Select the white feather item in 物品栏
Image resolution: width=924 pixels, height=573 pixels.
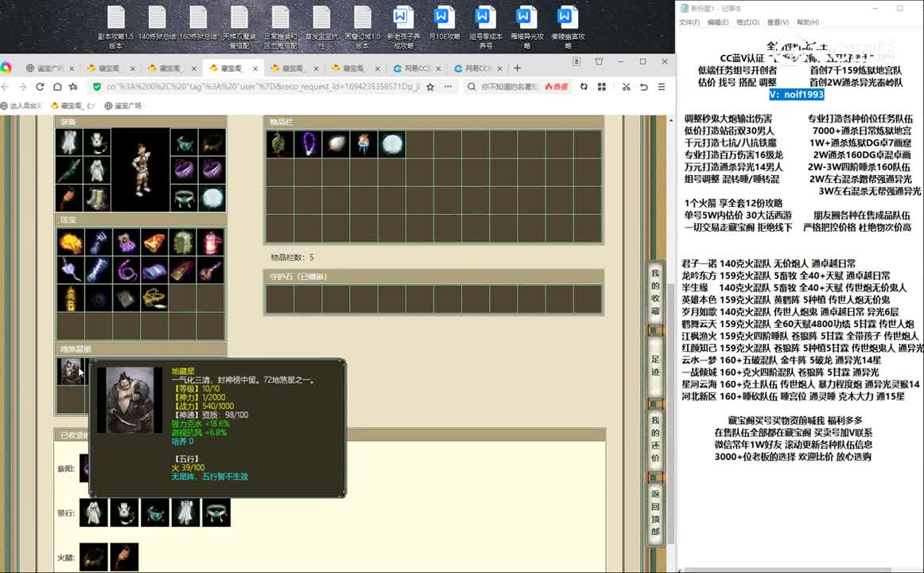[336, 144]
